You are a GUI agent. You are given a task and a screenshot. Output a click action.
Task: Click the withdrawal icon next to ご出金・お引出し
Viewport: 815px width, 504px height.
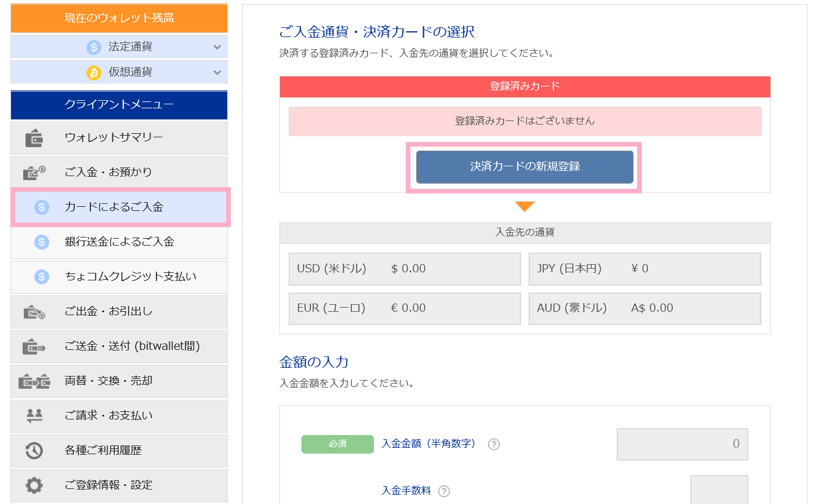click(34, 312)
